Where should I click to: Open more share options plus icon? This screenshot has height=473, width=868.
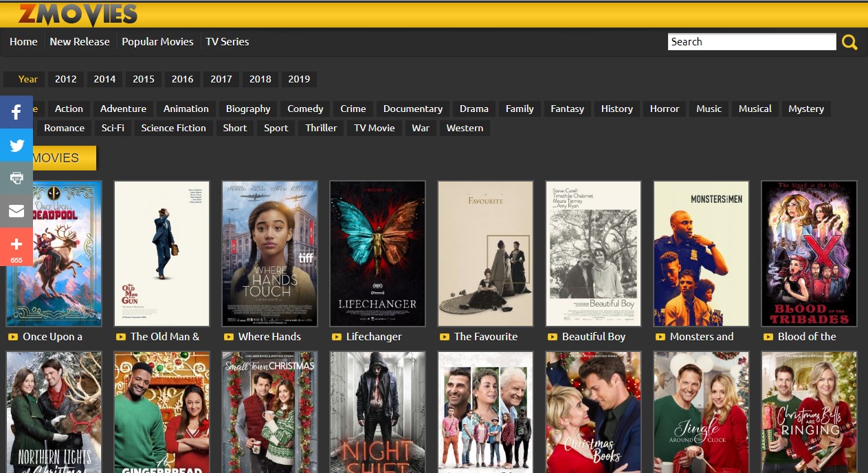16,247
